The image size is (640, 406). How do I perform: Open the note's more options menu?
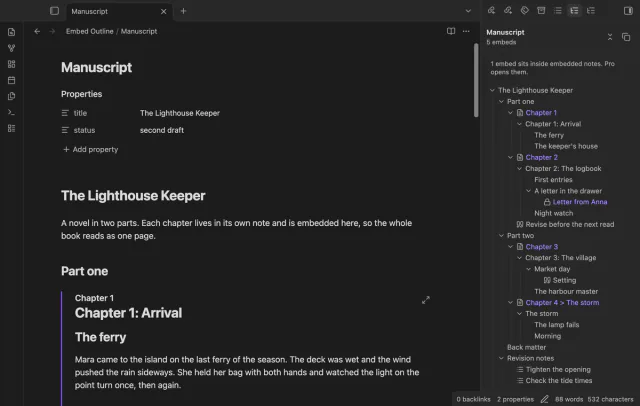coord(466,31)
